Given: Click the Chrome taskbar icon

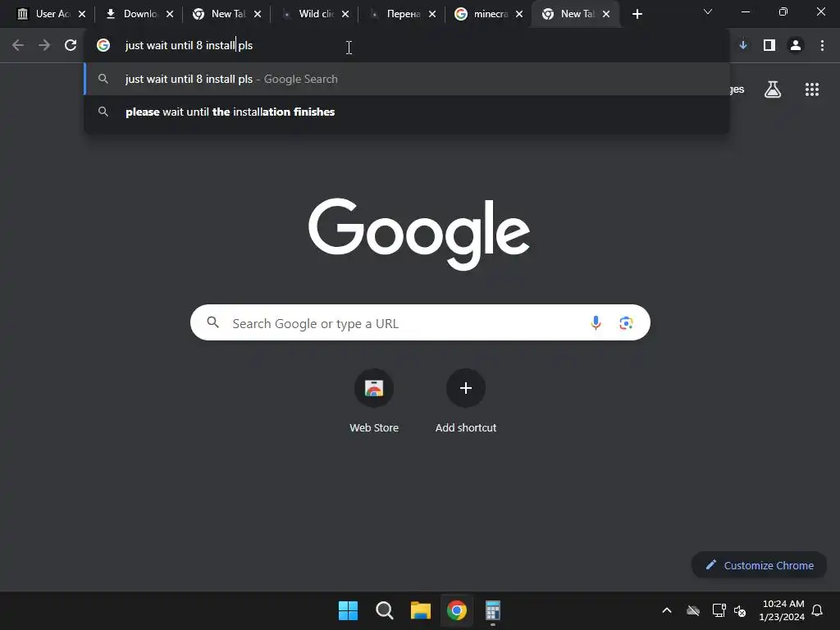Looking at the screenshot, I should pyautogui.click(x=456, y=610).
